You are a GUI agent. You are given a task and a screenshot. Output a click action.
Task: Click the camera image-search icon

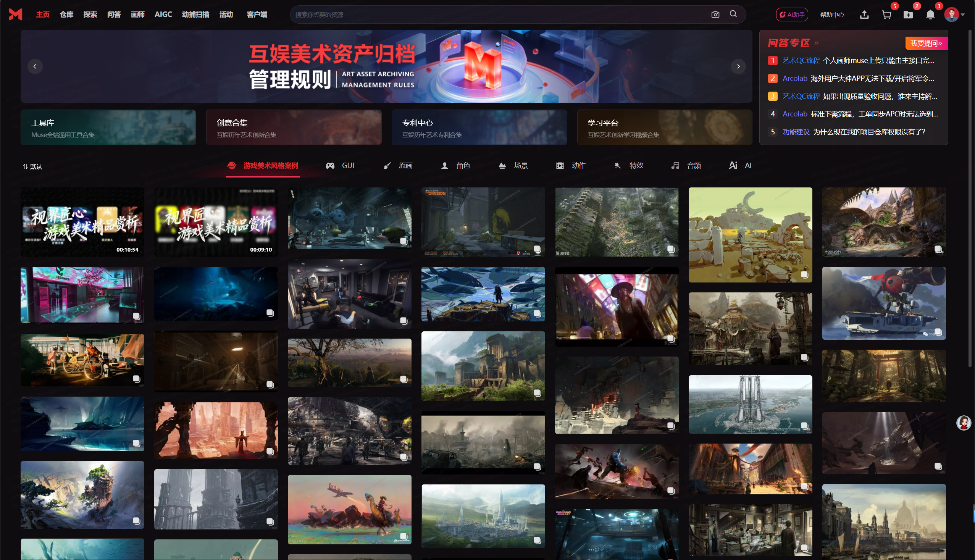(715, 15)
